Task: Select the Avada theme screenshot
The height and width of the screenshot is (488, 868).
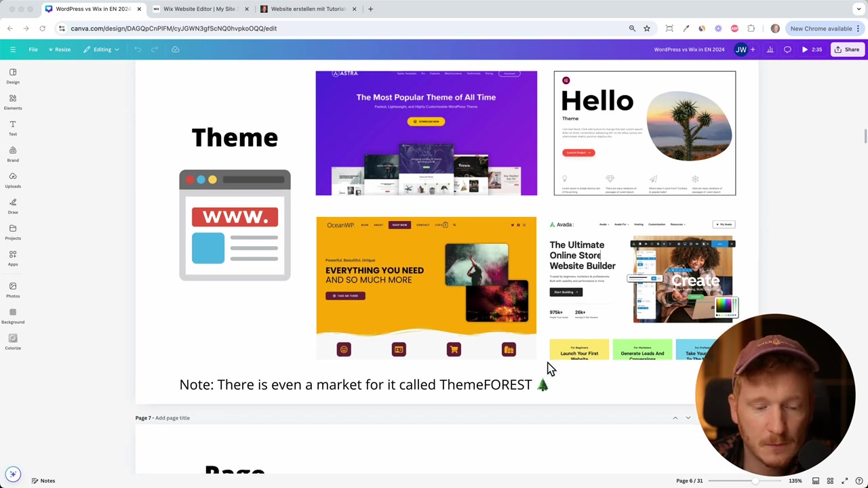Action: coord(643,289)
